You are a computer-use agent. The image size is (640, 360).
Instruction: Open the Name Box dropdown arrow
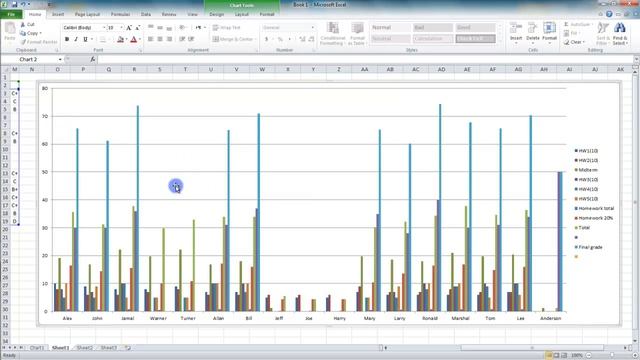60,60
